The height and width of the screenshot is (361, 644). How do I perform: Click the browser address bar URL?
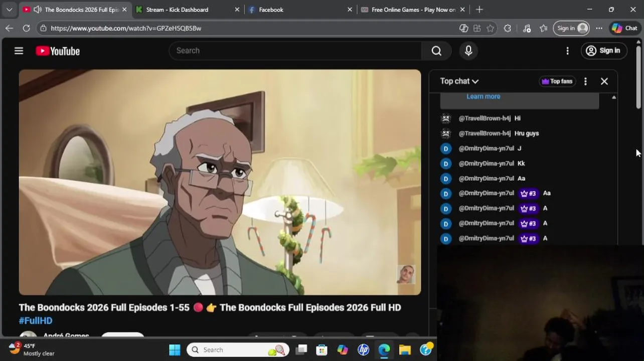click(x=126, y=29)
